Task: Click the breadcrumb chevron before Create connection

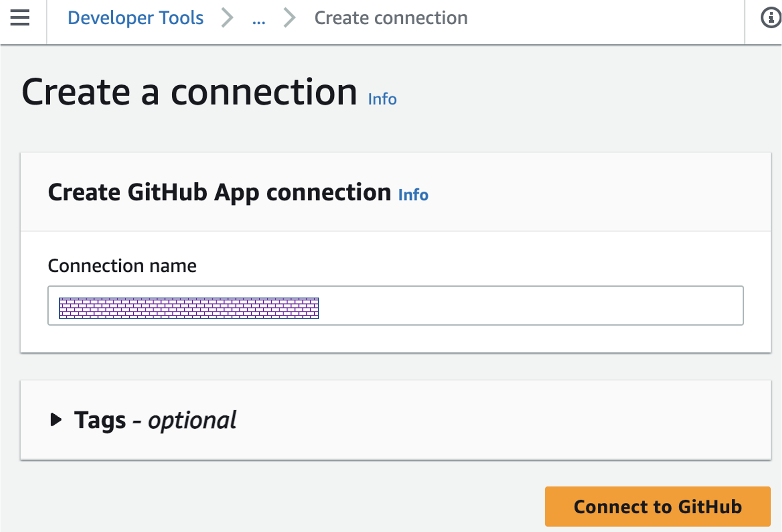Action: click(x=290, y=18)
